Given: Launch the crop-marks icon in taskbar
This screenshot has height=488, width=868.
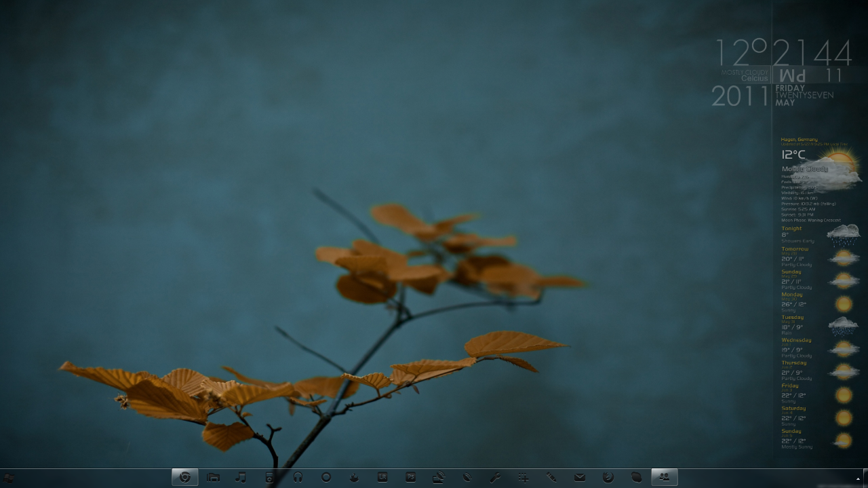Looking at the screenshot, I should click(524, 477).
